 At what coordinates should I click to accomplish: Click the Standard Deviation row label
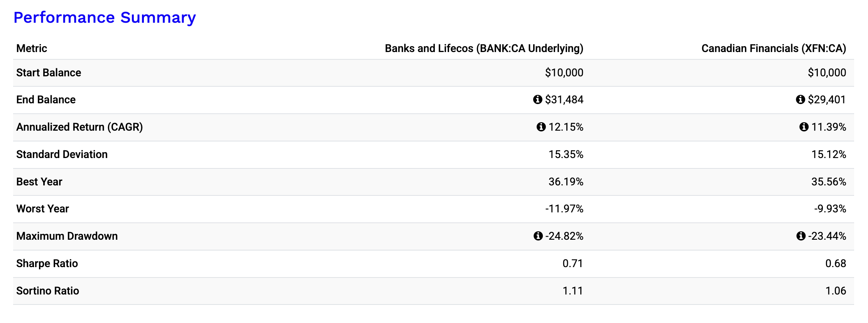click(62, 155)
